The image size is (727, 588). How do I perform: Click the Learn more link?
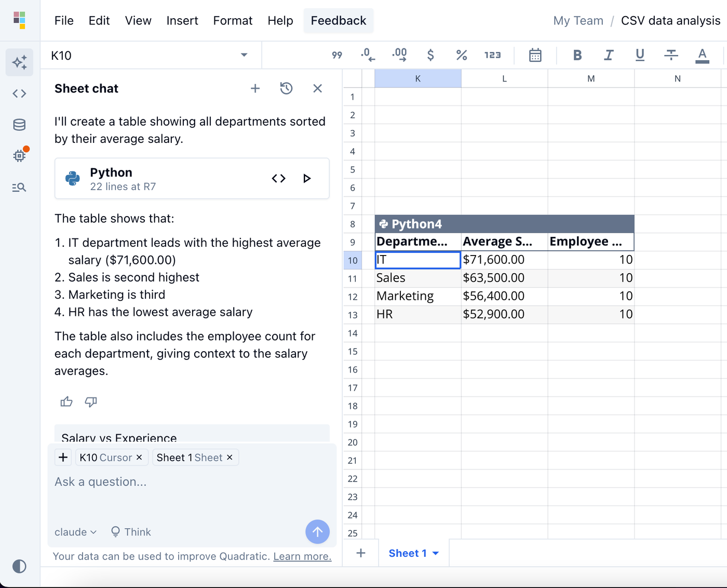(x=302, y=556)
